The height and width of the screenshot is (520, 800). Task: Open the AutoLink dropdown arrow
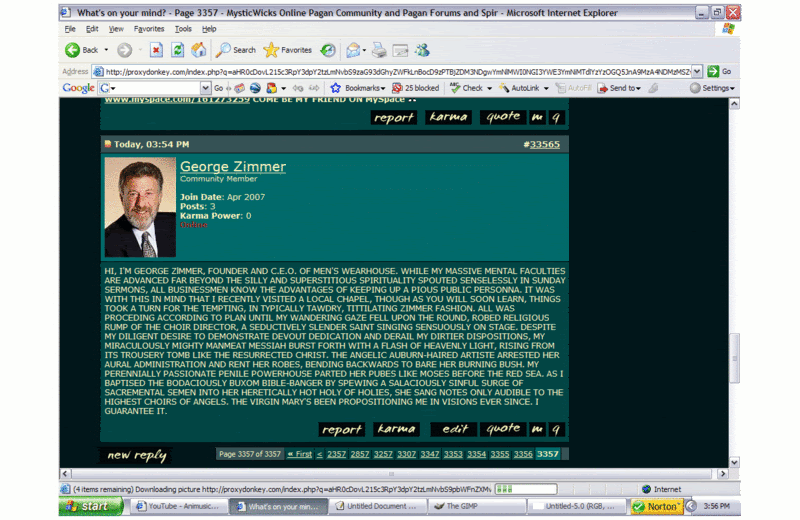click(x=546, y=89)
